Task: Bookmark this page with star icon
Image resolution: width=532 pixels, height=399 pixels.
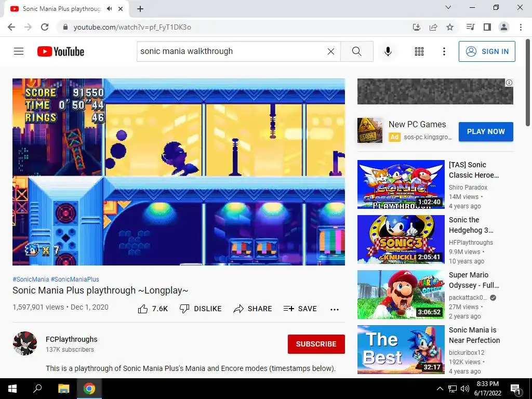Action: pos(450,27)
